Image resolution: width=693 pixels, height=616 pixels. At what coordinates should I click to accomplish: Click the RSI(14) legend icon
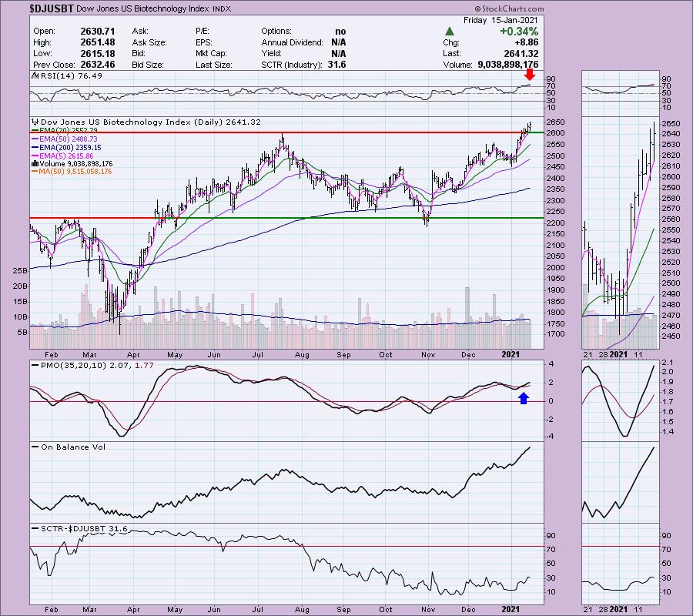coord(35,75)
